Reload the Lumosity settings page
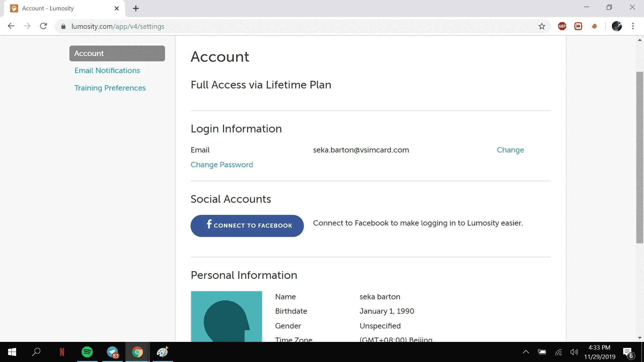Image resolution: width=644 pixels, height=362 pixels. click(x=43, y=26)
